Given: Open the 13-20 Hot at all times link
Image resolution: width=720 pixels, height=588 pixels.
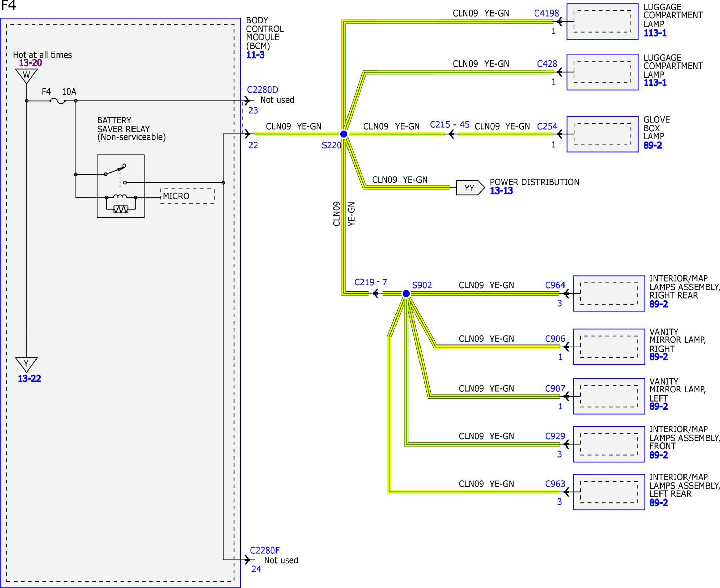Looking at the screenshot, I should pos(30,63).
